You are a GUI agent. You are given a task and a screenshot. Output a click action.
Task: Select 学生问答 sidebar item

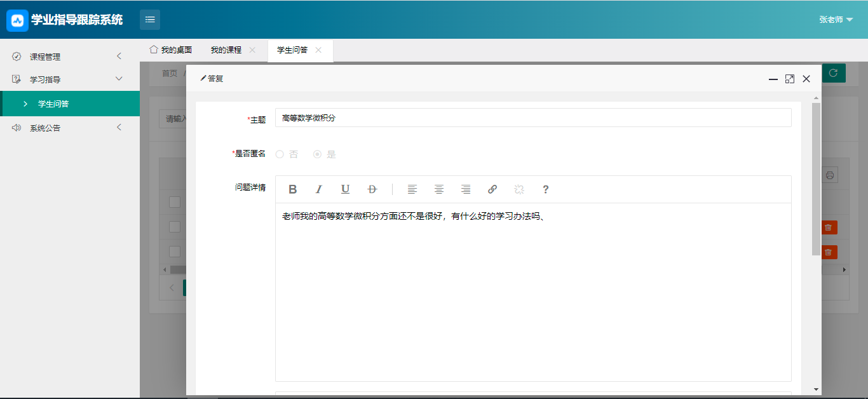coord(70,104)
